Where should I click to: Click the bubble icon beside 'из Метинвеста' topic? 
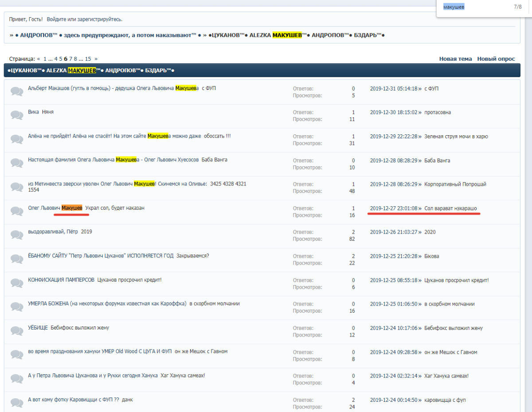(17, 187)
